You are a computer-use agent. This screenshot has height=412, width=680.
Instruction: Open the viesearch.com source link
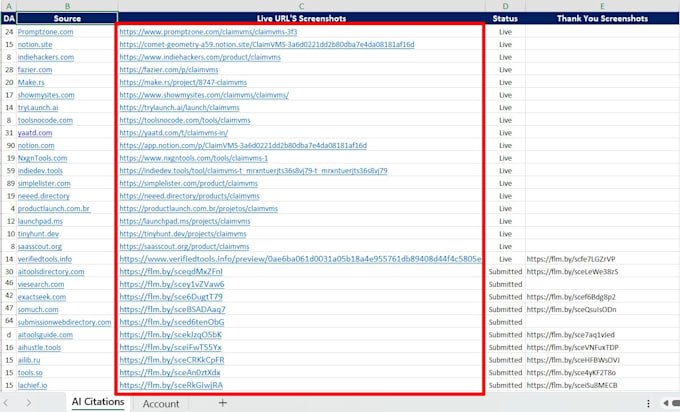pyautogui.click(x=41, y=284)
